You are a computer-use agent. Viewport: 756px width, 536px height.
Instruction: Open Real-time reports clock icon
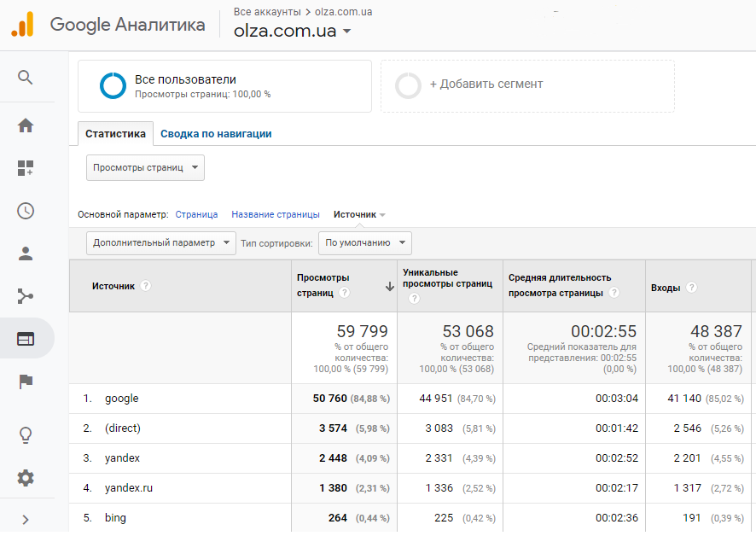(x=26, y=211)
